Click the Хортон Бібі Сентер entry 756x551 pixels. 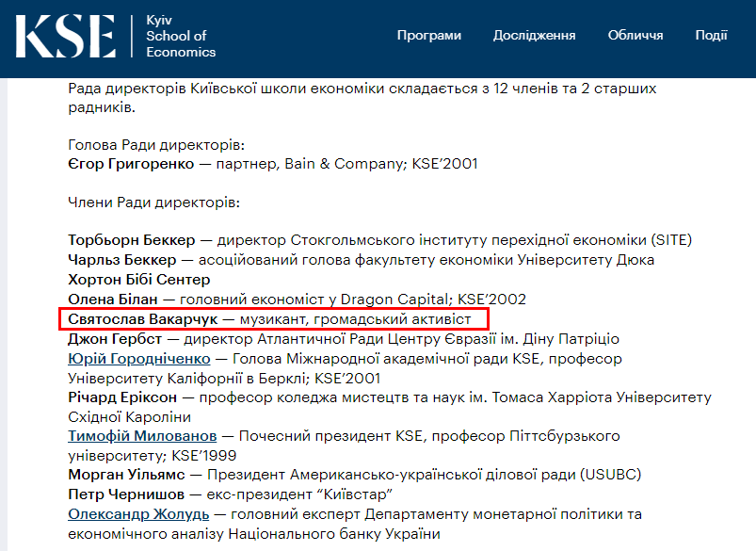pos(138,280)
